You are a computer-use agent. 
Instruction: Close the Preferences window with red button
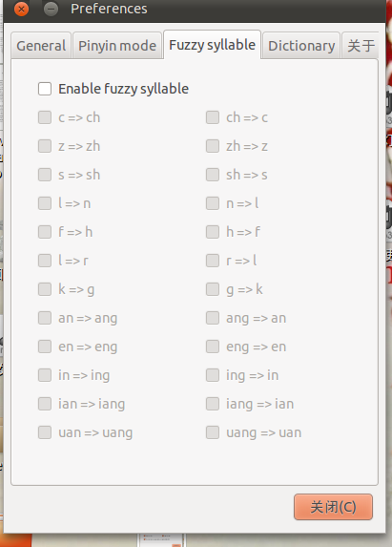tap(21, 9)
